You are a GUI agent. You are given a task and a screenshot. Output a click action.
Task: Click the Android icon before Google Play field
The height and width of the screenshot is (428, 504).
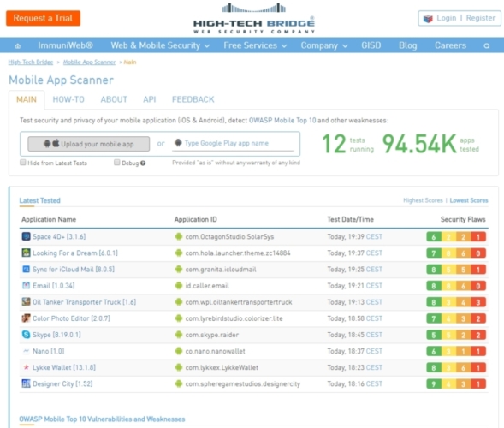click(178, 143)
